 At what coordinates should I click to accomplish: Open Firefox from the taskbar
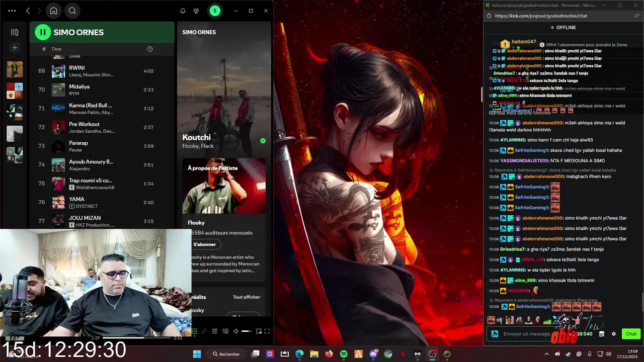329,354
